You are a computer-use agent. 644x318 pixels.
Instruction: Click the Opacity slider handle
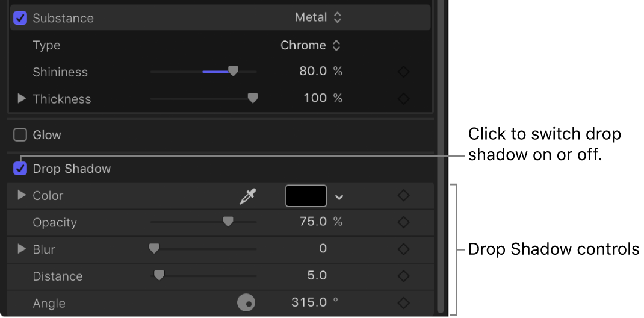click(x=228, y=222)
